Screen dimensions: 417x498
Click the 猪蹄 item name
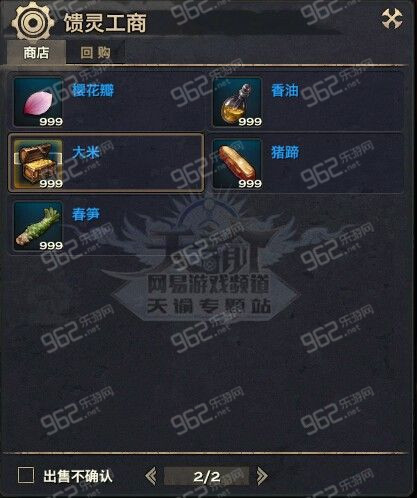[x=285, y=152]
